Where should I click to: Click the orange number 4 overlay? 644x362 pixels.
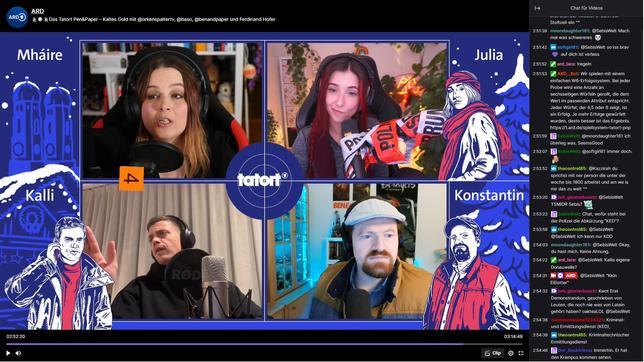point(131,179)
